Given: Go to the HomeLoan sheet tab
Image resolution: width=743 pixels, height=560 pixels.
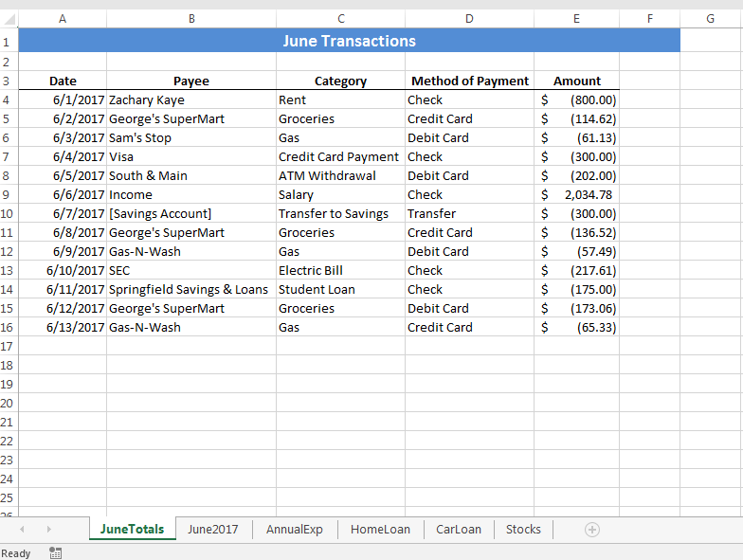Looking at the screenshot, I should pos(380,530).
